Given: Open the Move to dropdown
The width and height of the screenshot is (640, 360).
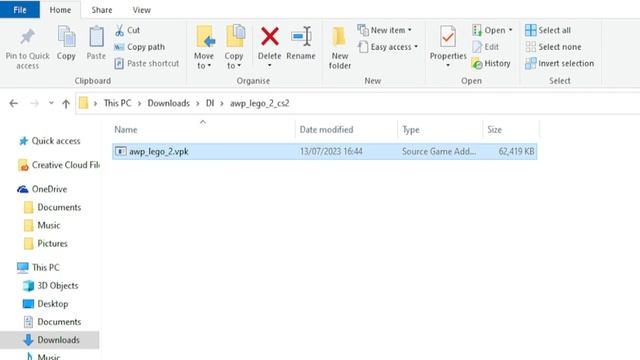Looking at the screenshot, I should click(204, 47).
